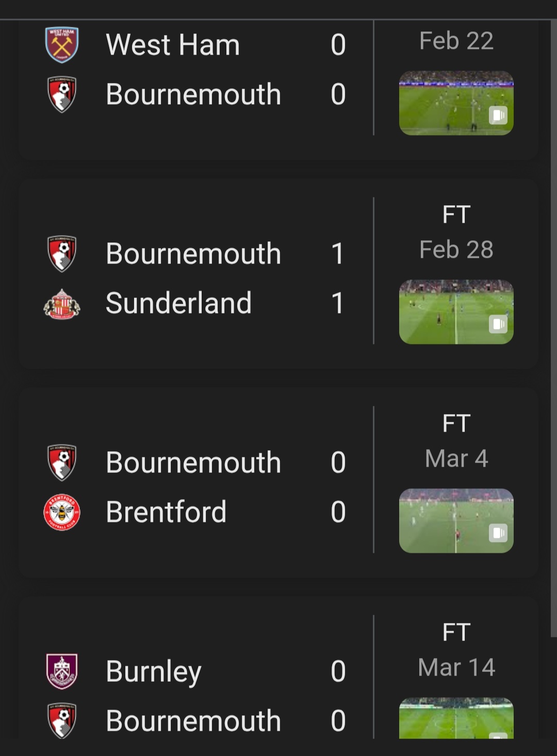Open Feb 22 match highlights thumbnail
The width and height of the screenshot is (557, 756).
pyautogui.click(x=456, y=103)
